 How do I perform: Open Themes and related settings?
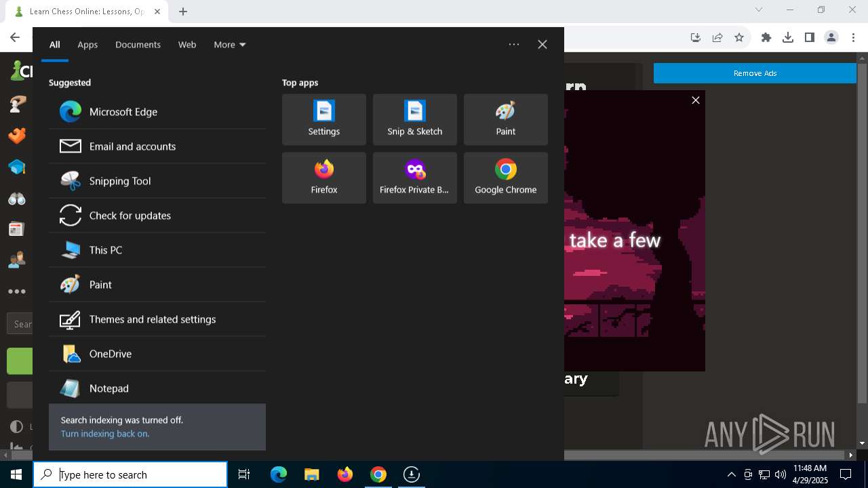coord(157,319)
